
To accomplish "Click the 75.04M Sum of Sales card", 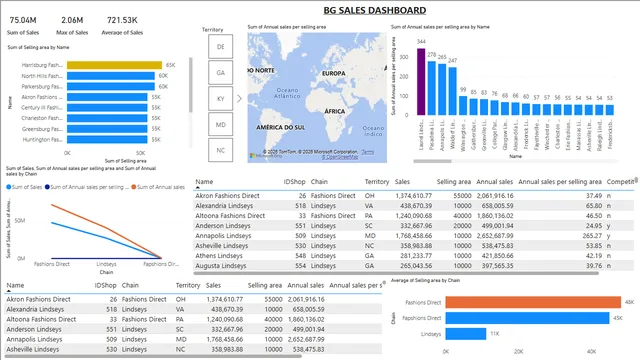I will [23, 25].
